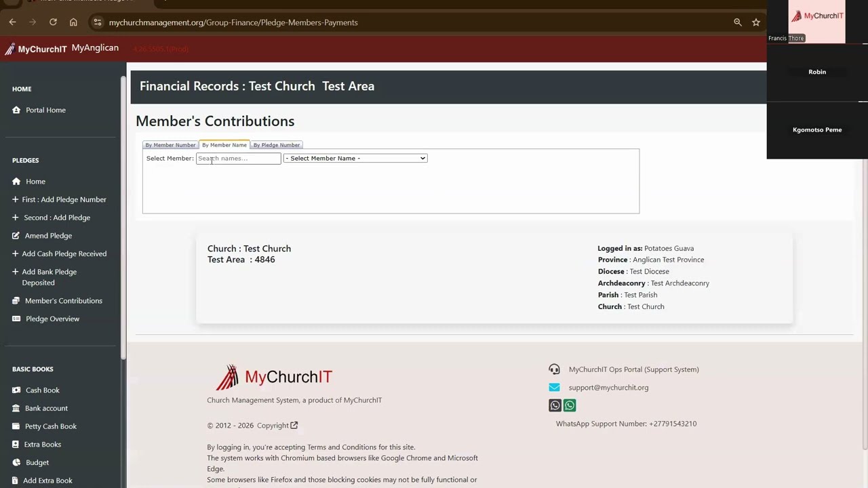Click plus icon for First : Add Pledge Number

pyautogui.click(x=16, y=199)
